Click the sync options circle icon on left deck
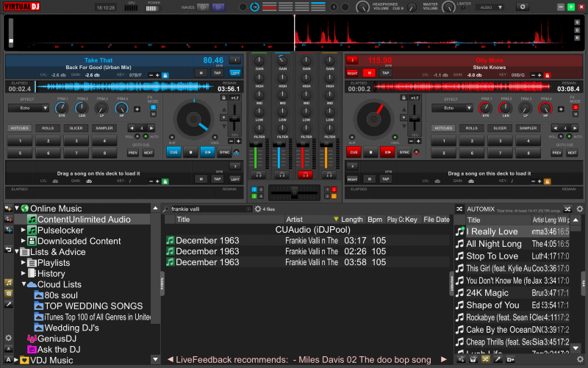 click(237, 153)
